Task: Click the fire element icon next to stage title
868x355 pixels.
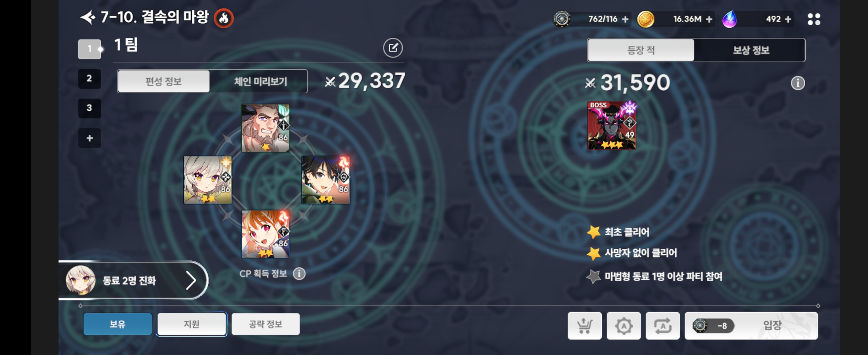Action: click(223, 18)
